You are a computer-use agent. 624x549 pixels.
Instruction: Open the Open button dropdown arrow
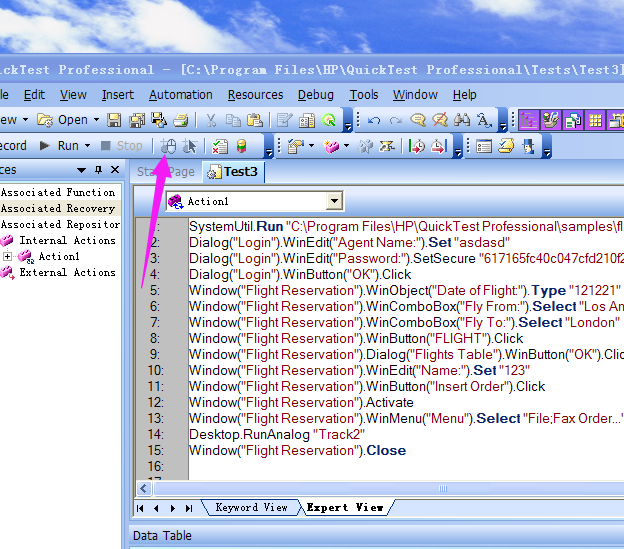96,120
